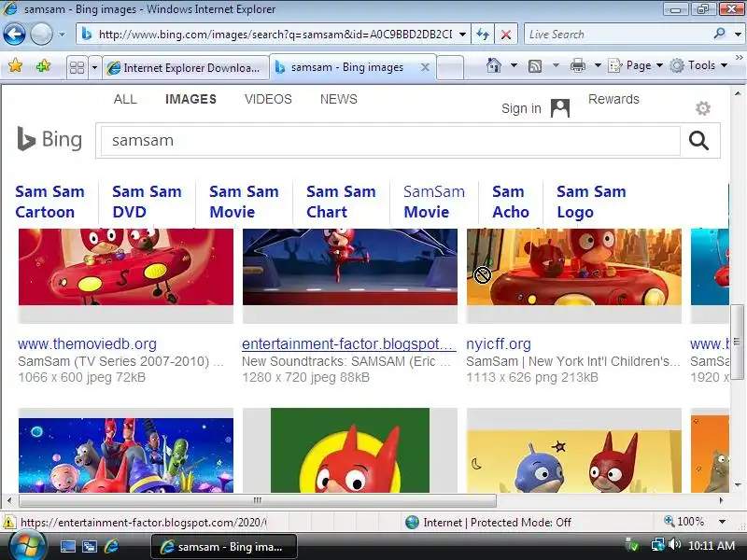Choose the Sam Sam Chart suggestion
The width and height of the screenshot is (747, 560).
pyautogui.click(x=341, y=202)
